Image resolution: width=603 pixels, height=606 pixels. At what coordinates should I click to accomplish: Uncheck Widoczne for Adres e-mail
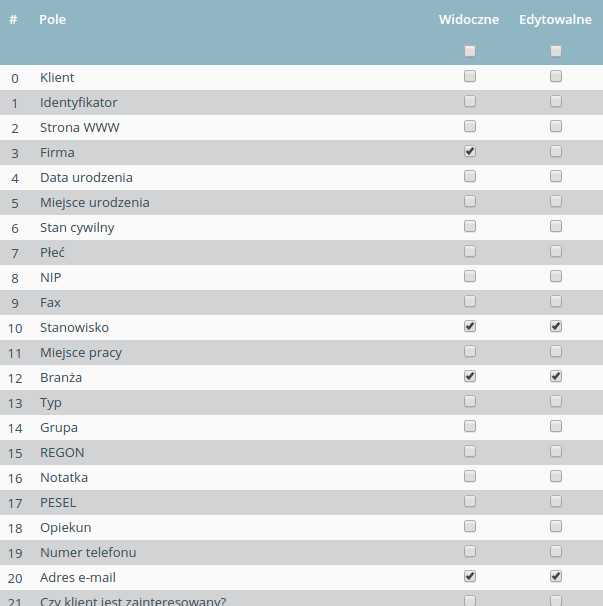[470, 576]
